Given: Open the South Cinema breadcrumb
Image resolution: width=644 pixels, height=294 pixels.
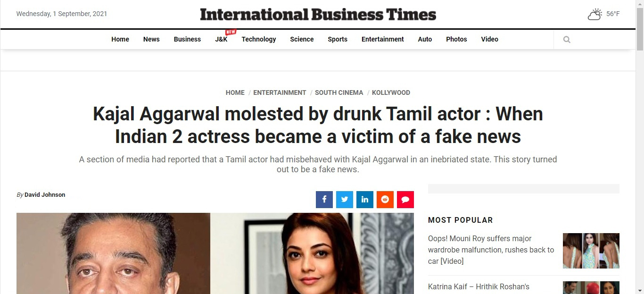Looking at the screenshot, I should [339, 92].
